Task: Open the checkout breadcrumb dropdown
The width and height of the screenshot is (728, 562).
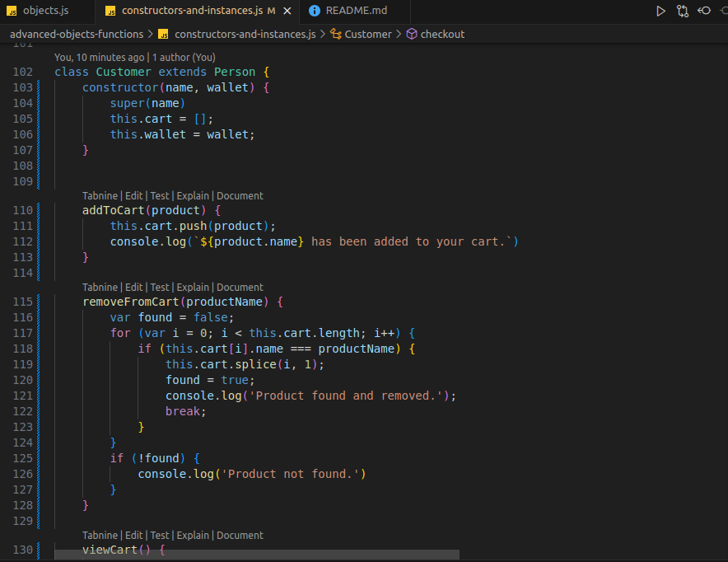Action: pyautogui.click(x=442, y=34)
